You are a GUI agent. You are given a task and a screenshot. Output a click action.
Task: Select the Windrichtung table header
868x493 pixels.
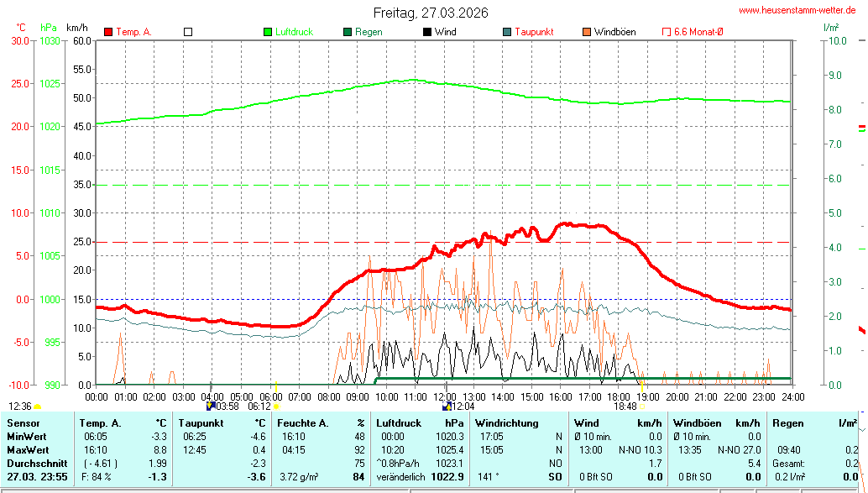(507, 423)
